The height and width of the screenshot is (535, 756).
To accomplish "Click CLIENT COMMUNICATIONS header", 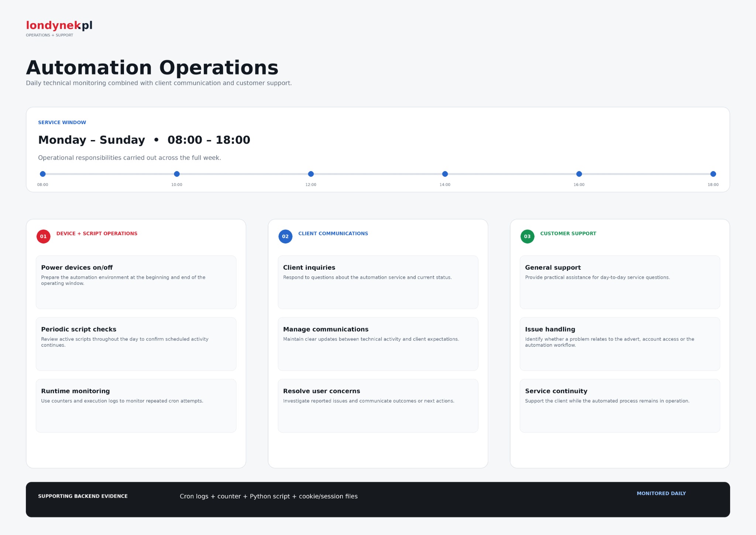I will tap(333, 234).
